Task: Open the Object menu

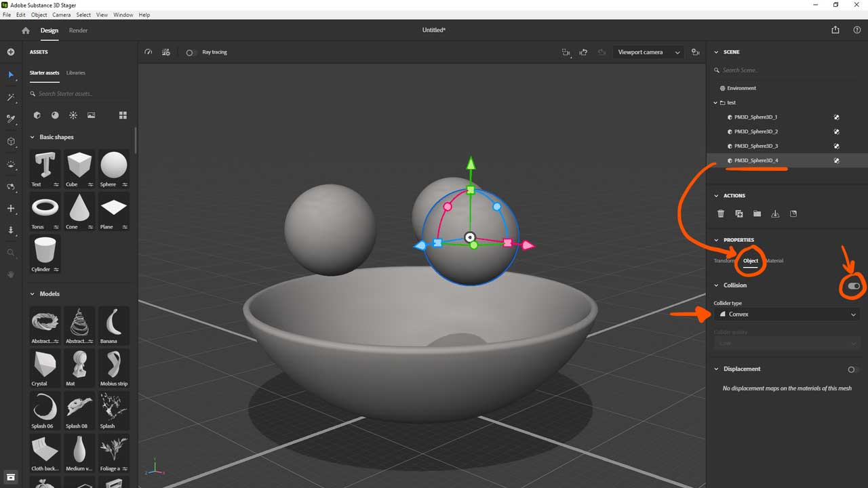Action: [39, 15]
